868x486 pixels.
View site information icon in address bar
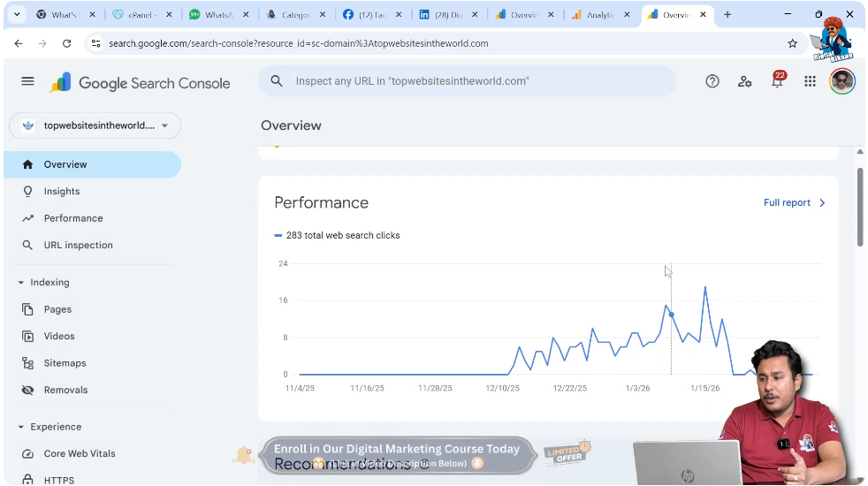point(95,43)
